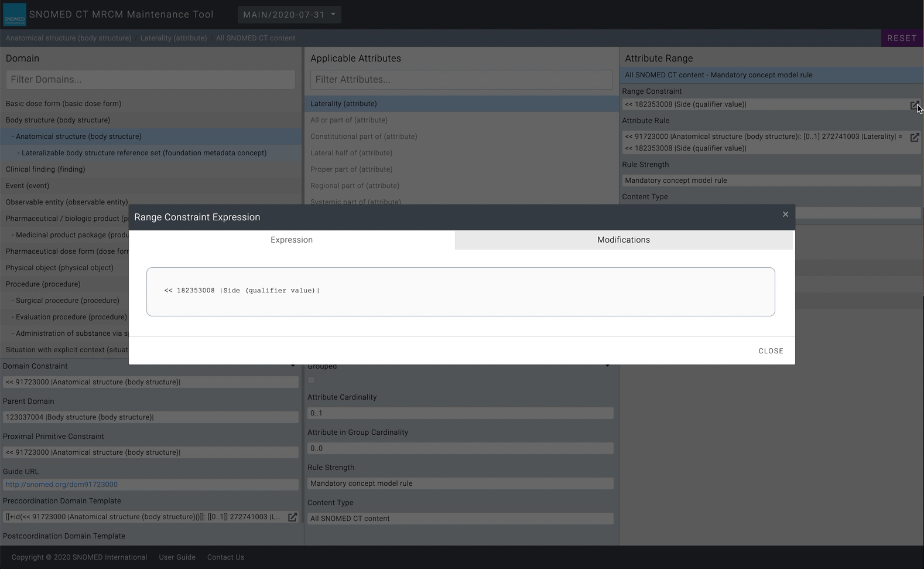The height and width of the screenshot is (569, 924).
Task: Select Clinical finding (finding) domain
Action: pos(150,169)
